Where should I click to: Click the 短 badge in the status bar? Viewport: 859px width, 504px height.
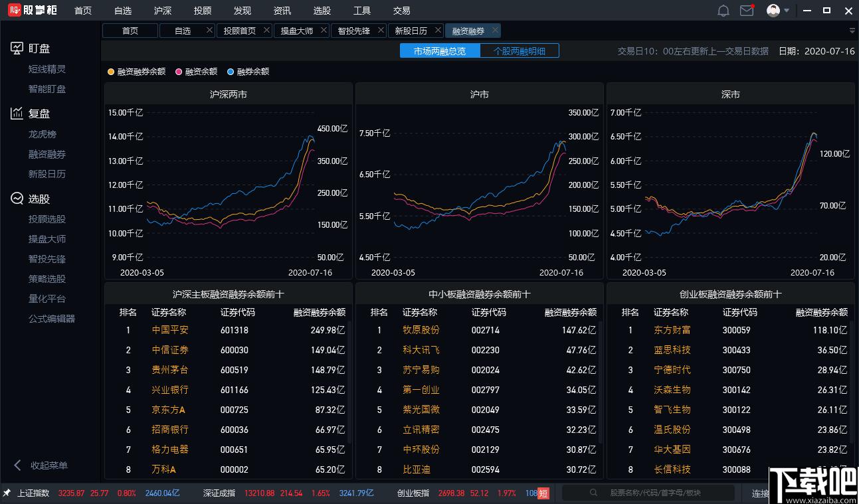[543, 493]
